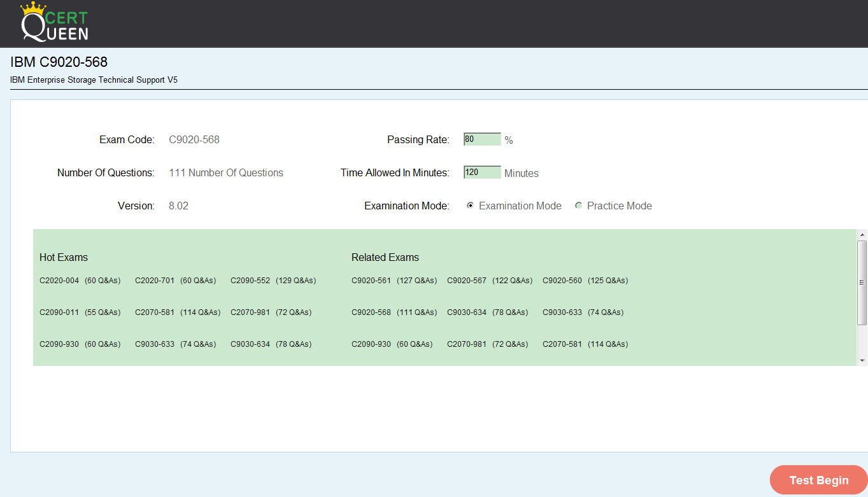Click the CertQueen crown logo
Viewport: 868px width, 497px height.
point(55,23)
